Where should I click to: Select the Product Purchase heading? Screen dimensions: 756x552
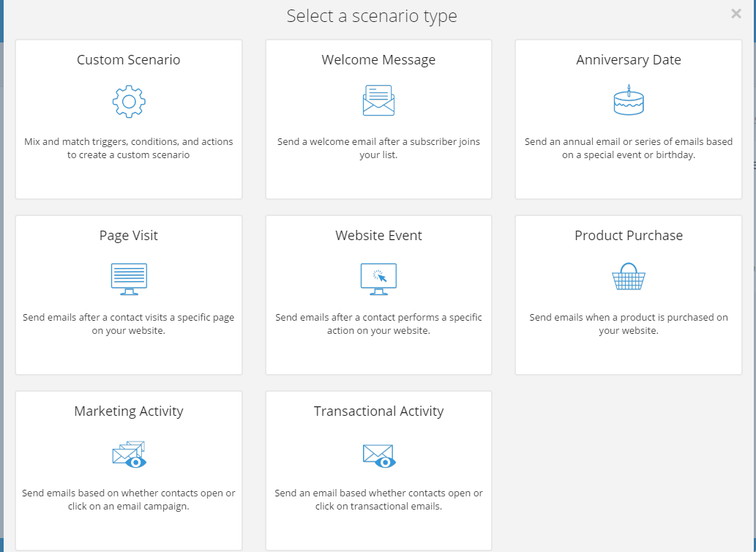pos(628,236)
